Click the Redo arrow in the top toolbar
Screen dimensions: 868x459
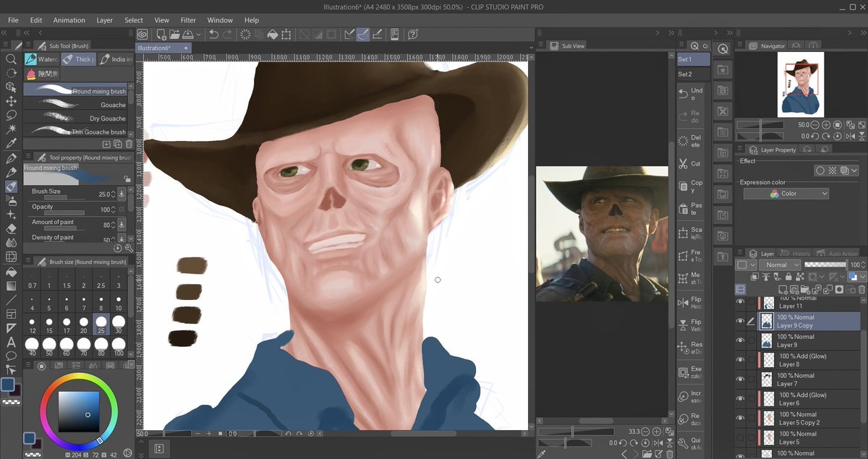coord(228,34)
